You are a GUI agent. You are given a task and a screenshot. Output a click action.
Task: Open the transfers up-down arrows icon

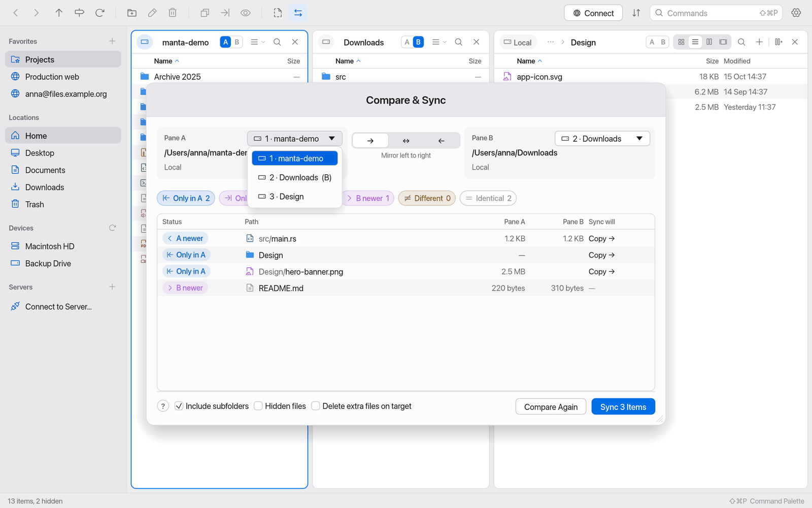click(636, 13)
